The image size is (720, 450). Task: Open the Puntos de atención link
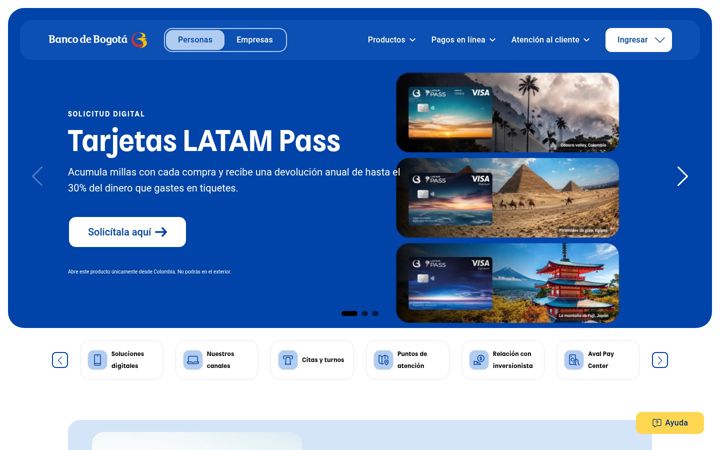(408, 360)
